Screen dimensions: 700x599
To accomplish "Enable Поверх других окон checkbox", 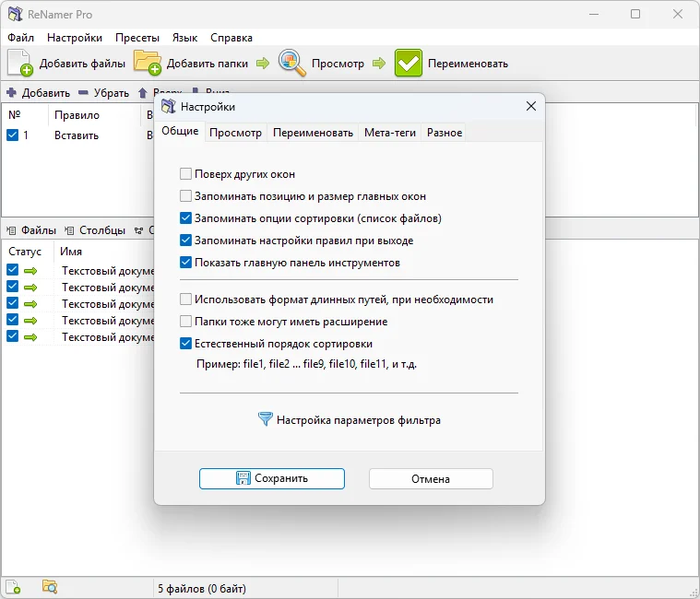I will (185, 173).
